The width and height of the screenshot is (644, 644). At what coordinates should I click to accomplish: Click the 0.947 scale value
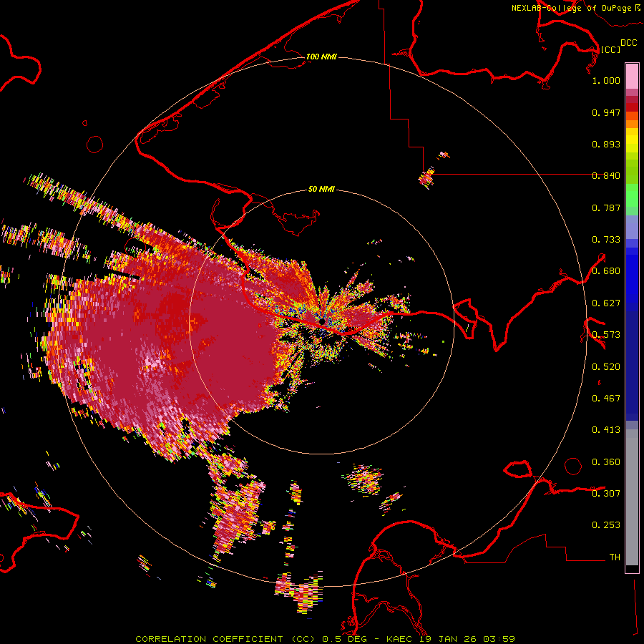click(606, 112)
